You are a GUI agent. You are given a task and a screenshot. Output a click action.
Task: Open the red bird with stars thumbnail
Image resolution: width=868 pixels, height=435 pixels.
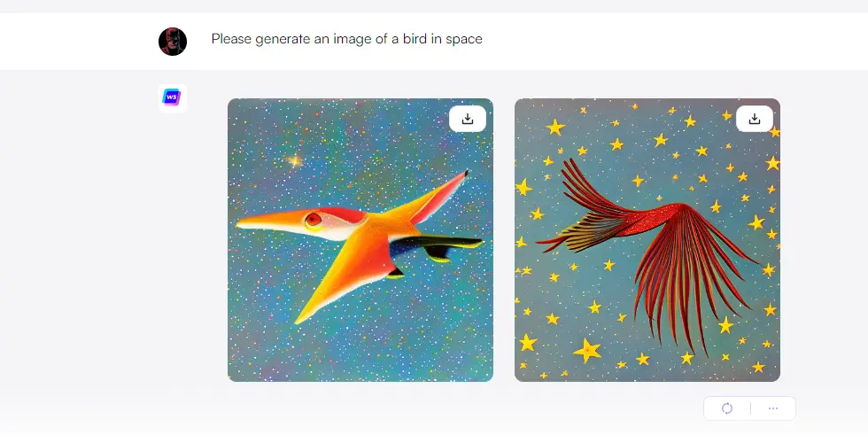[647, 239]
